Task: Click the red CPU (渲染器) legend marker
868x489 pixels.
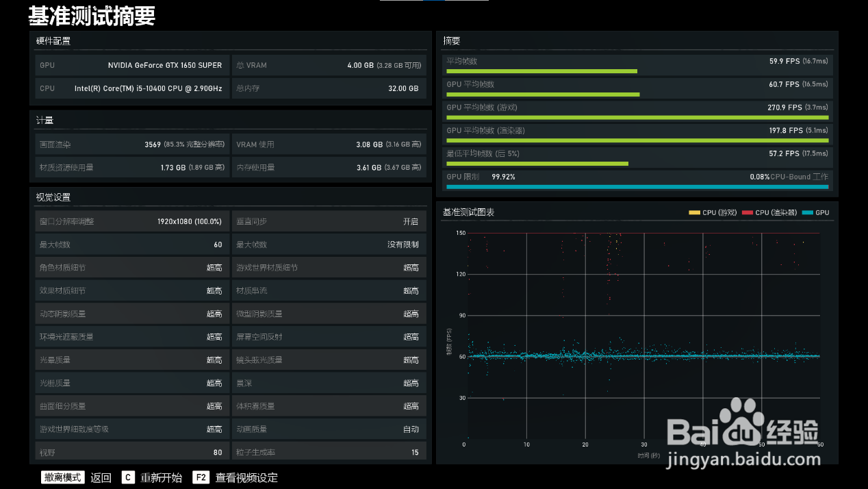Action: click(747, 213)
